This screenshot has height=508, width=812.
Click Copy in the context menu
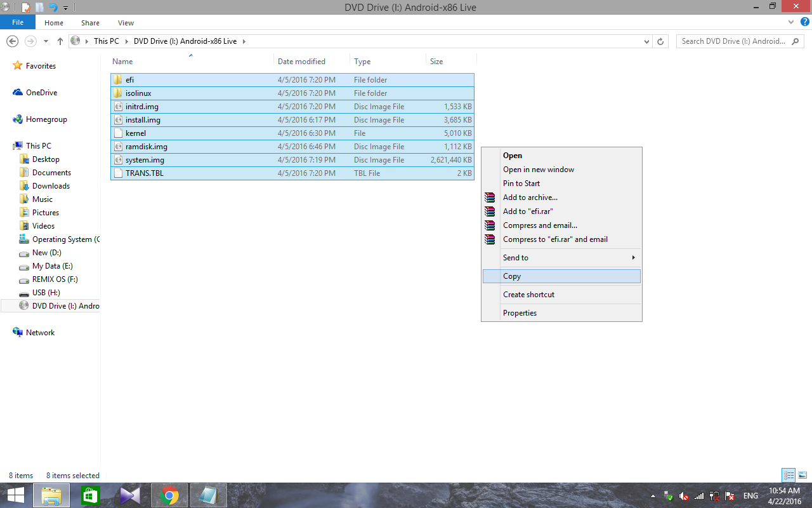point(561,276)
